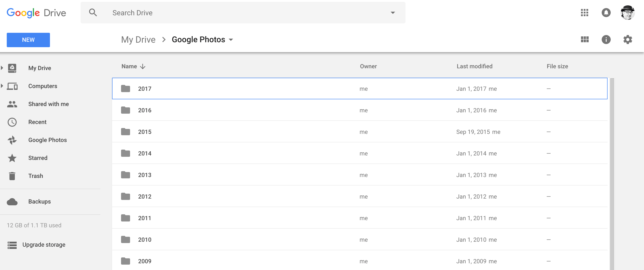Select the 2013 folder name
Image resolution: width=644 pixels, height=270 pixels.
coord(145,175)
